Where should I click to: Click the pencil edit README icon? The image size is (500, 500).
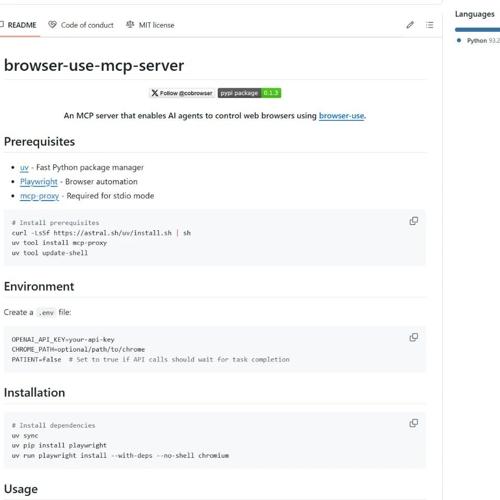(x=410, y=25)
